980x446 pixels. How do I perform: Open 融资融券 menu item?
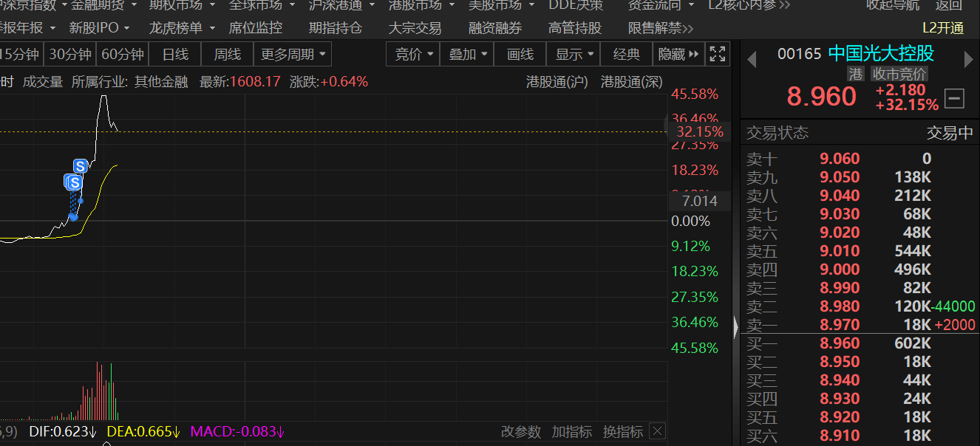coord(495,29)
